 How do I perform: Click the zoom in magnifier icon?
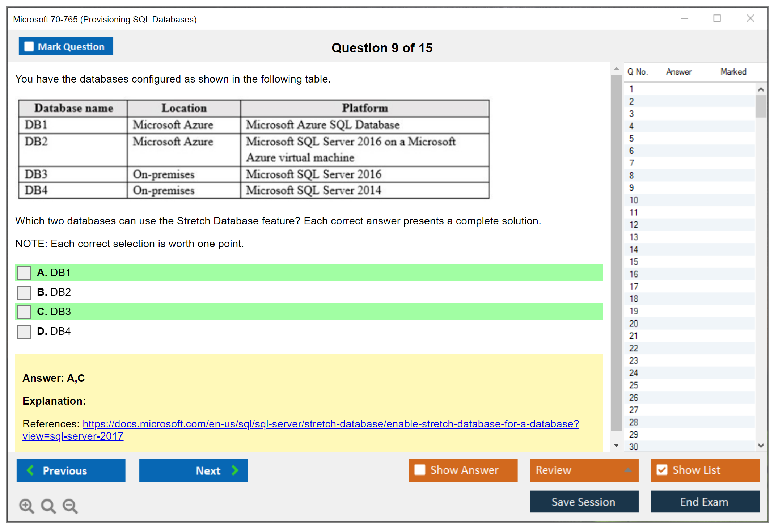point(26,506)
